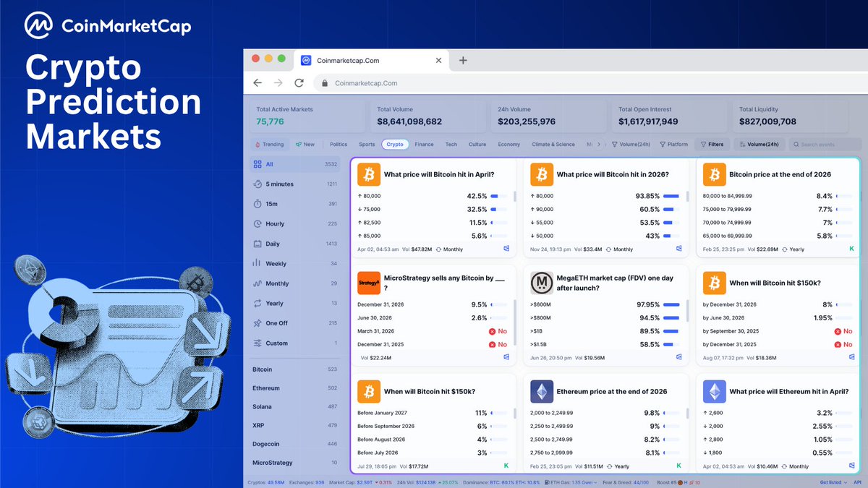Click Ethereum logo on 'Ethereum price at end of 2026'
The width and height of the screenshot is (868, 488).
[542, 391]
